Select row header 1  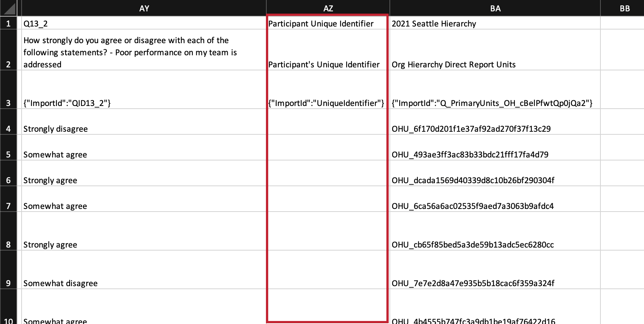(8, 23)
